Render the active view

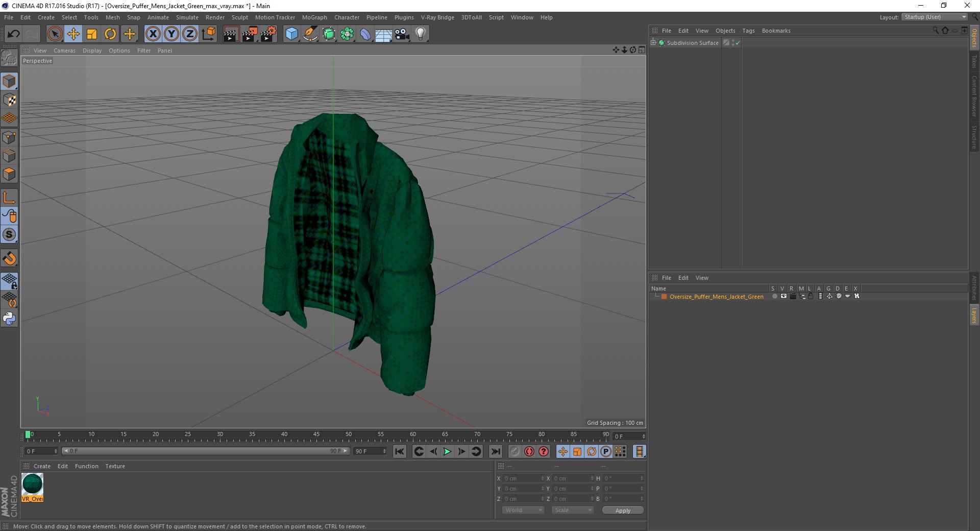[x=231, y=34]
